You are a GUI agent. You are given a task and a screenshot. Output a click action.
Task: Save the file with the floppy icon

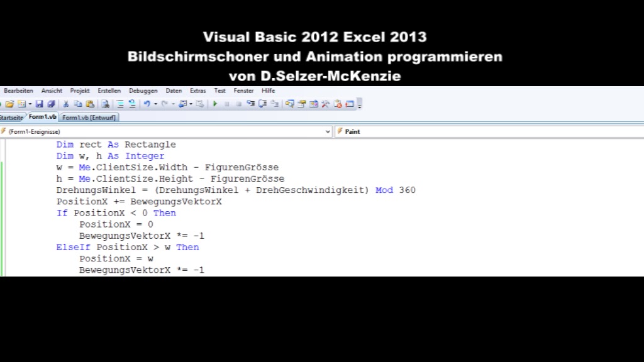coord(39,104)
